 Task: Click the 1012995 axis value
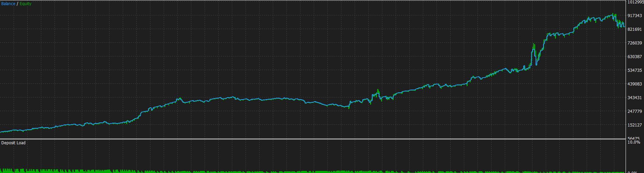tap(635, 2)
